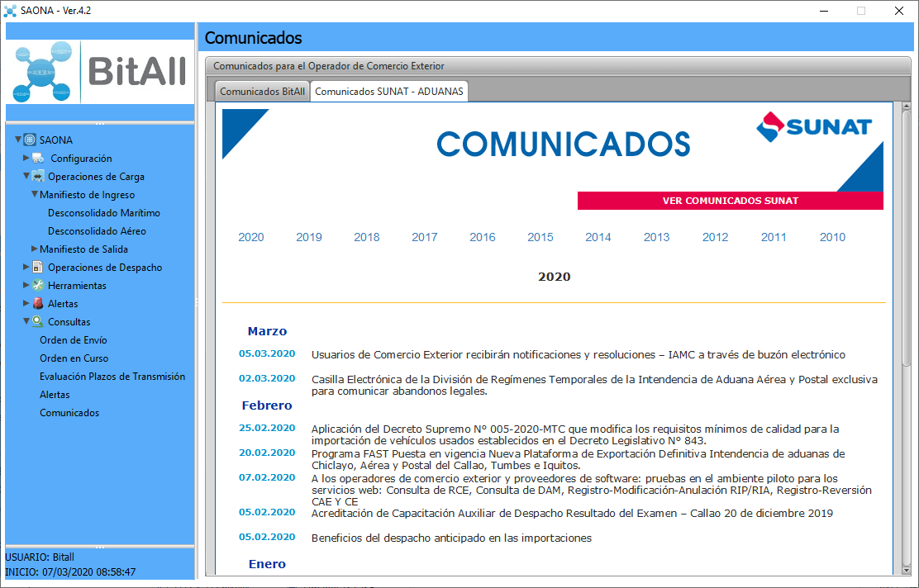Select the Comunicados SUNAT - ADUANAS tab

coord(389,92)
